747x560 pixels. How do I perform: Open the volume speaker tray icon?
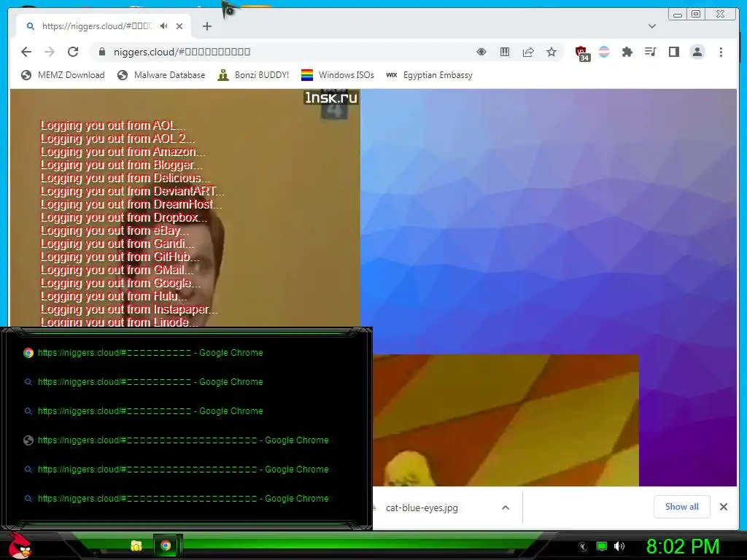[619, 546]
